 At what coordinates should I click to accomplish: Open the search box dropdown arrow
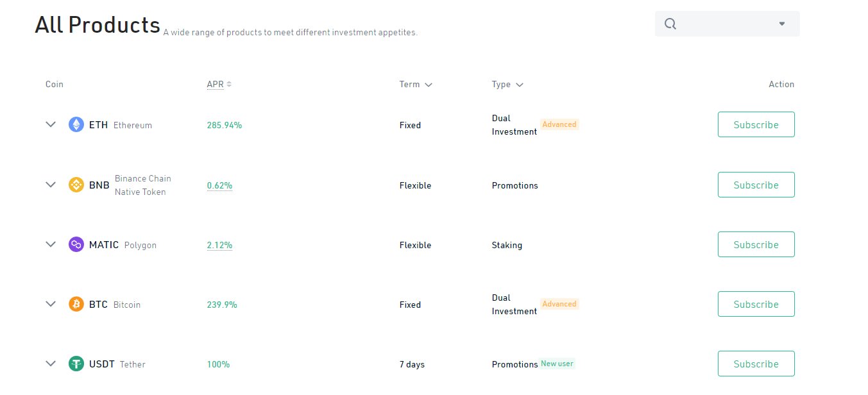pos(781,24)
